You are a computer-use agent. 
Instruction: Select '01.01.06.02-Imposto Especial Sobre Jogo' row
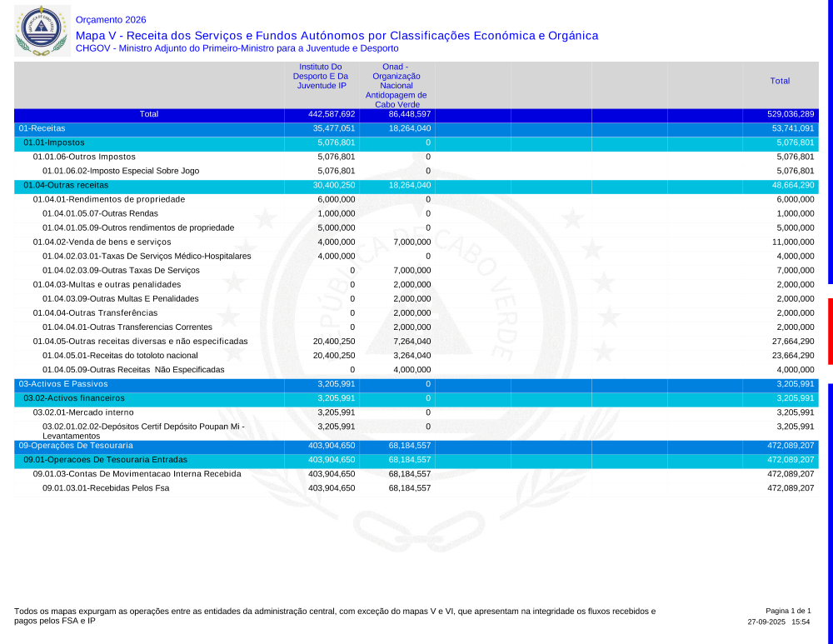pyautogui.click(x=121, y=171)
